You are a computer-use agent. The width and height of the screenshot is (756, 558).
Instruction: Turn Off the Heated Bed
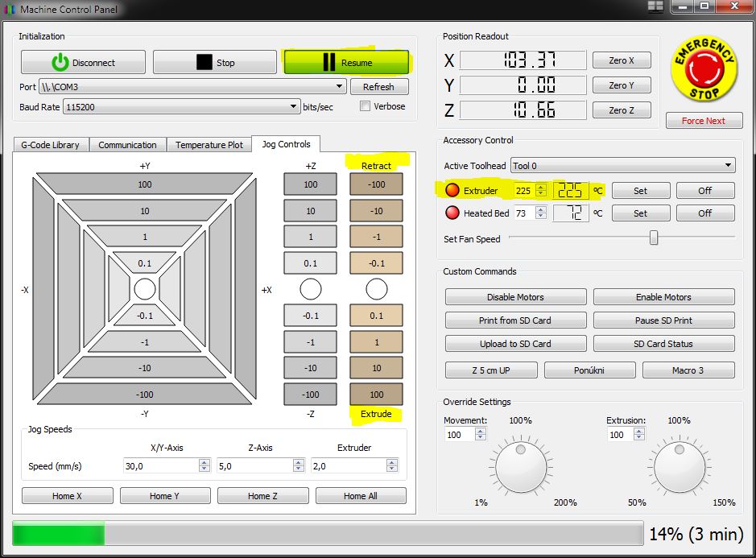pyautogui.click(x=704, y=213)
